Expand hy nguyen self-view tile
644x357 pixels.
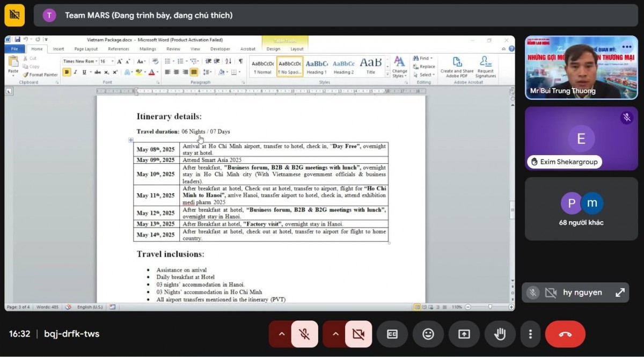click(x=620, y=293)
